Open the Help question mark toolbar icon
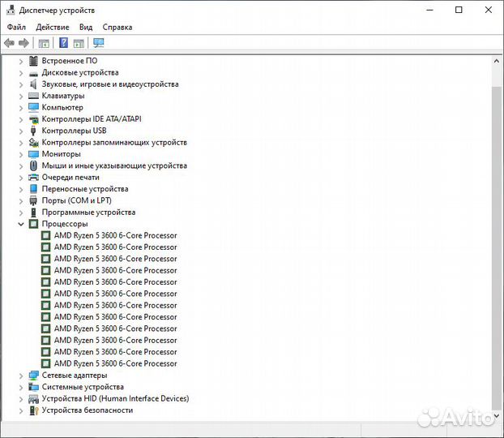 coord(64,43)
